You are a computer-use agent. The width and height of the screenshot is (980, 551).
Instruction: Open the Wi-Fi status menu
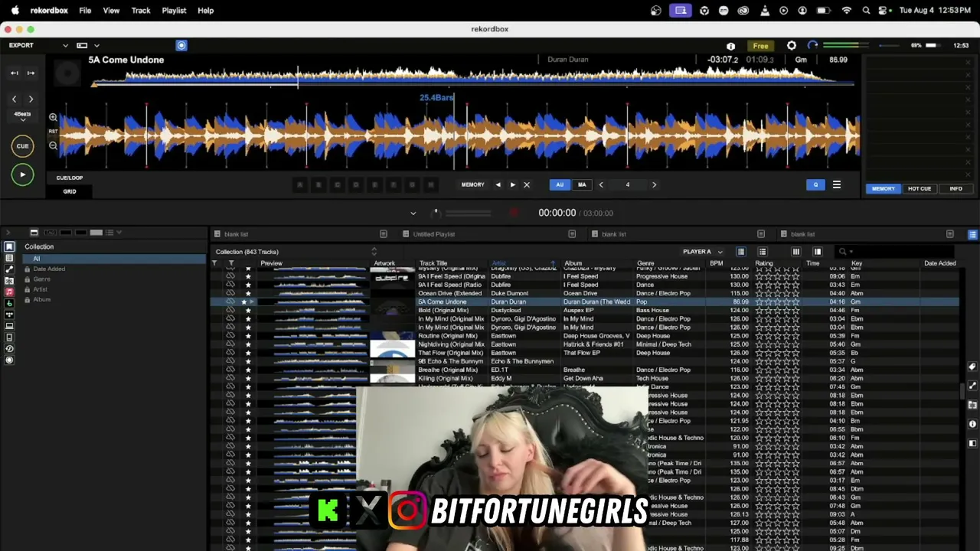coord(846,11)
